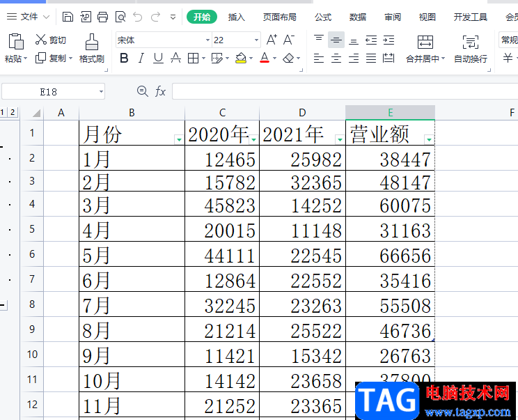Click the select all corner triangle

pyautogui.click(x=36, y=113)
